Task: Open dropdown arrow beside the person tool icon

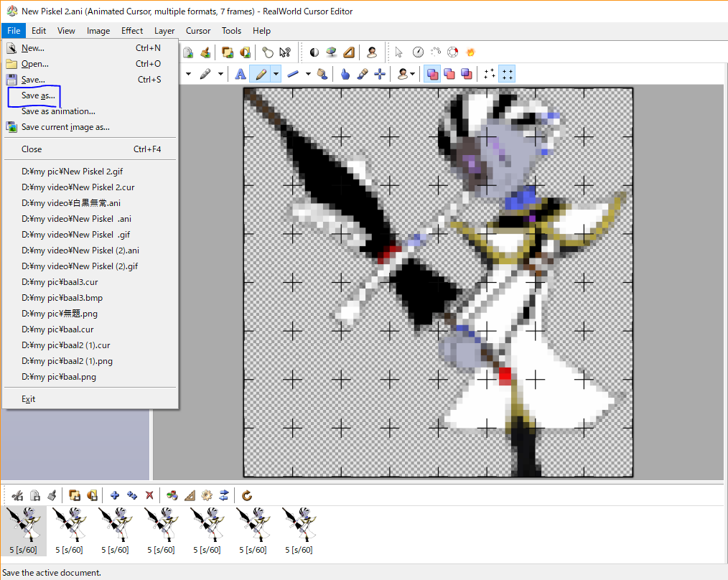Action: pyautogui.click(x=412, y=74)
